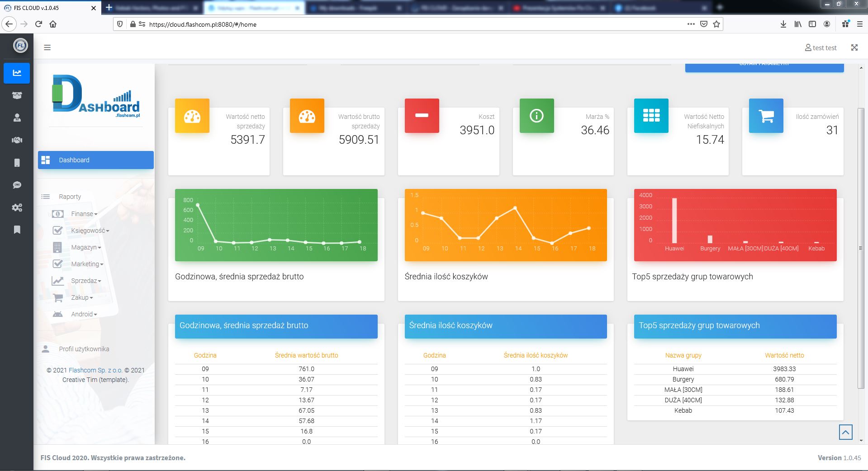Open the handshake icon in dark sidebar
The image size is (868, 471).
click(x=17, y=140)
